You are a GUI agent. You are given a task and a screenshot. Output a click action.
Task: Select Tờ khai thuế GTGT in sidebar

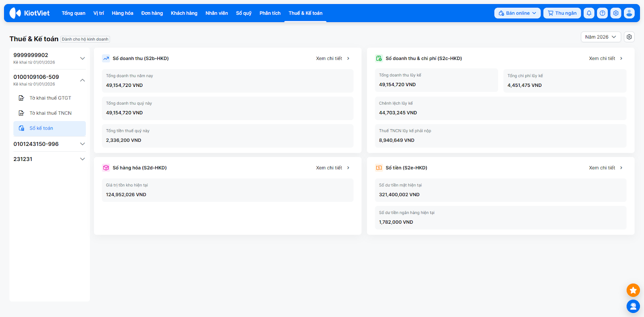[50, 98]
